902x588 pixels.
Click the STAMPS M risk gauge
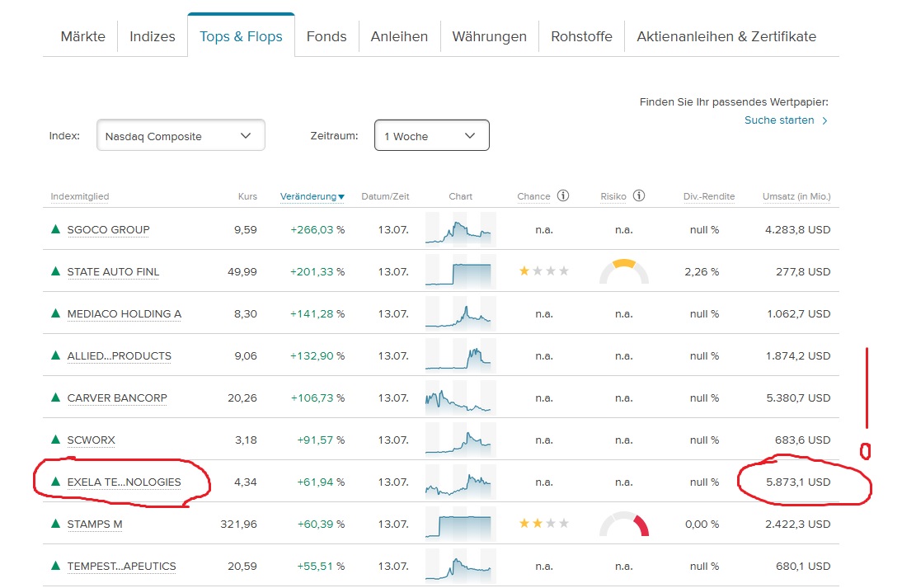624,524
